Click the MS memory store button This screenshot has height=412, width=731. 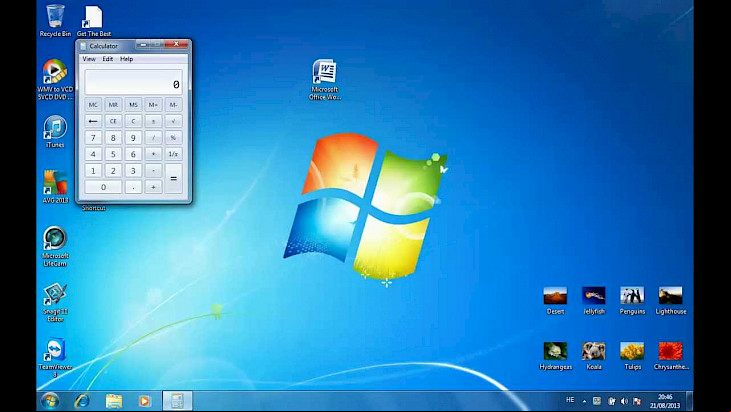[133, 105]
